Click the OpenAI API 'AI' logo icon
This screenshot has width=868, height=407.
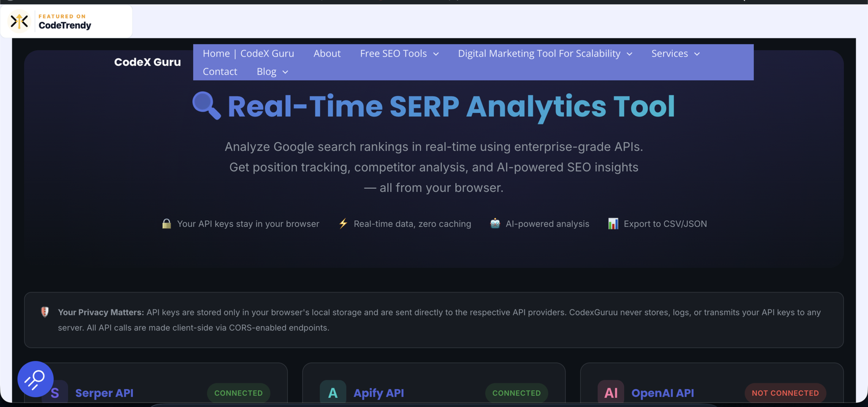[x=611, y=392]
